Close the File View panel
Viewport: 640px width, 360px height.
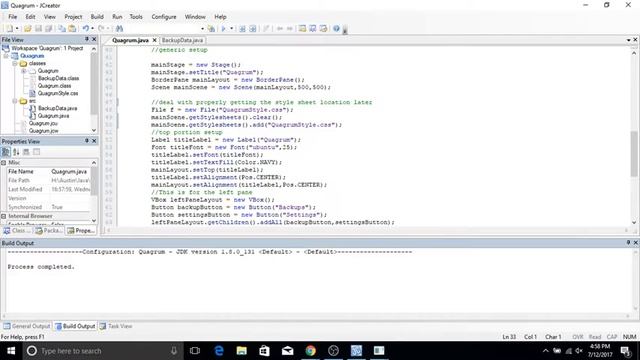click(94, 39)
